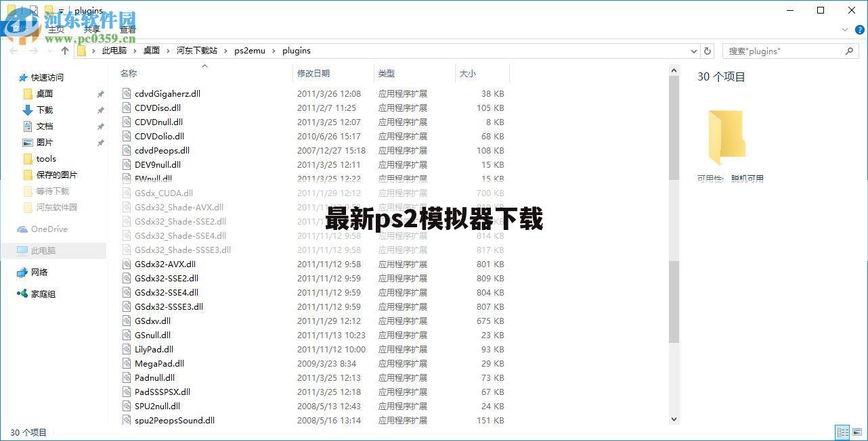Viewport: 868px width, 441px height.
Task: Click the search magnifier icon
Action: (849, 51)
